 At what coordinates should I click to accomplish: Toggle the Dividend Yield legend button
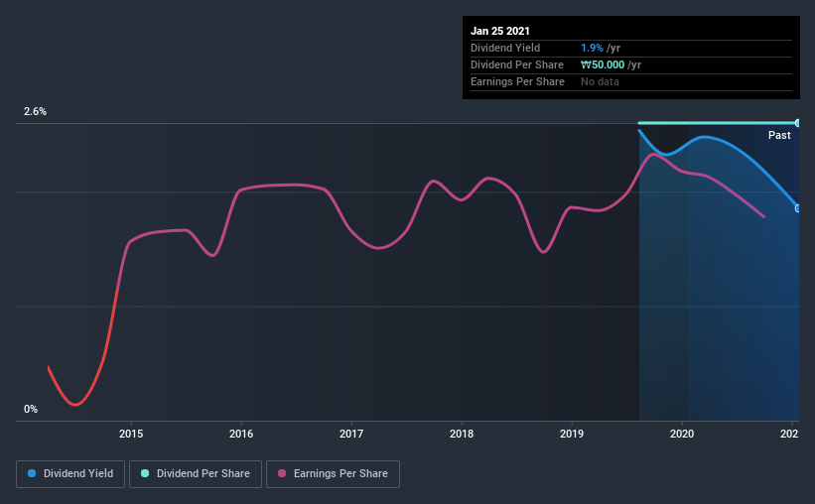pos(70,474)
